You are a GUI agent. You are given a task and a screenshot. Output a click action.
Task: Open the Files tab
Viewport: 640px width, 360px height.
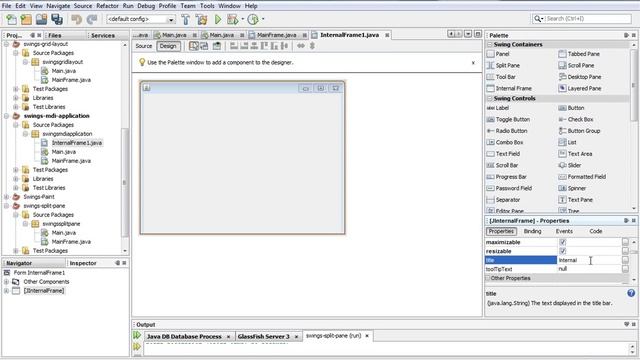54,36
